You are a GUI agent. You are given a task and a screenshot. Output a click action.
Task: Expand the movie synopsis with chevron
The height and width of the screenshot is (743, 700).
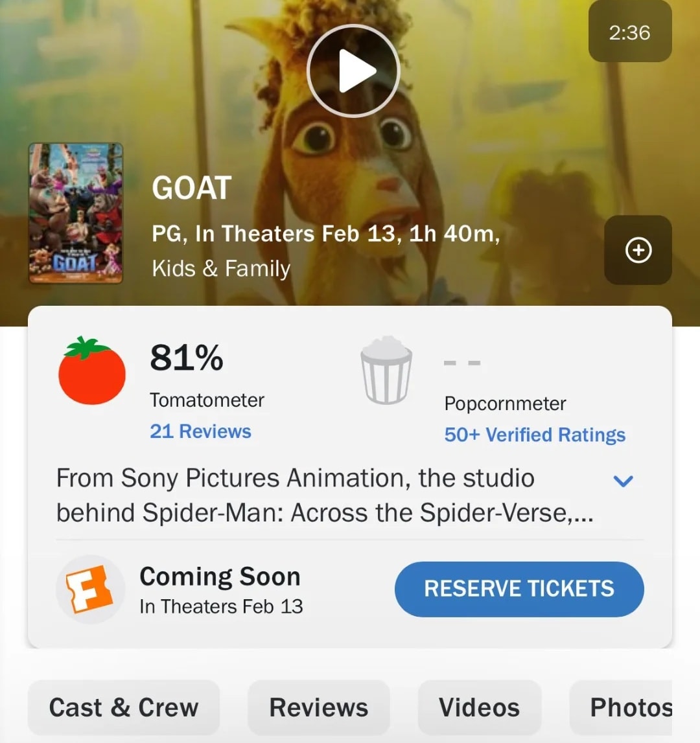coord(623,481)
